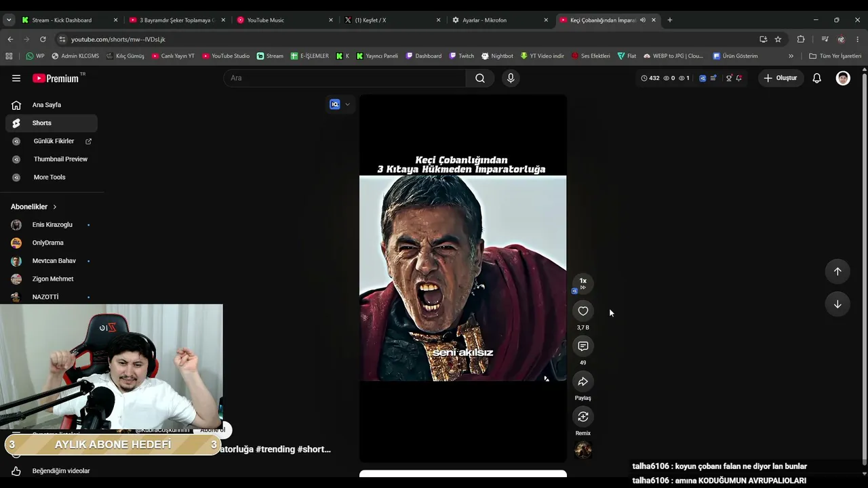This screenshot has height=488, width=868.
Task: Show more bookmarks with the chevron
Action: pos(791,56)
